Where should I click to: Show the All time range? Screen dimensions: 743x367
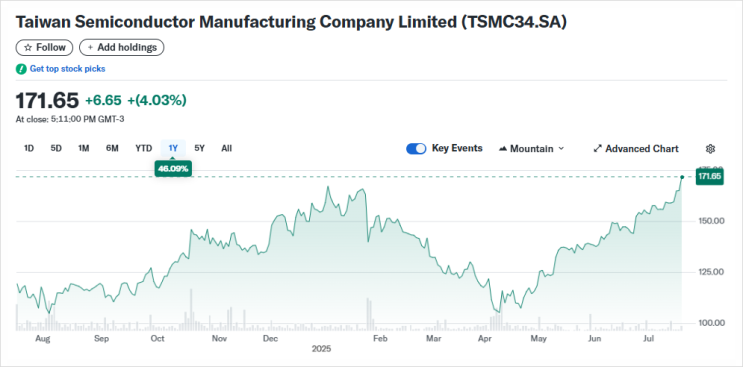(x=227, y=149)
